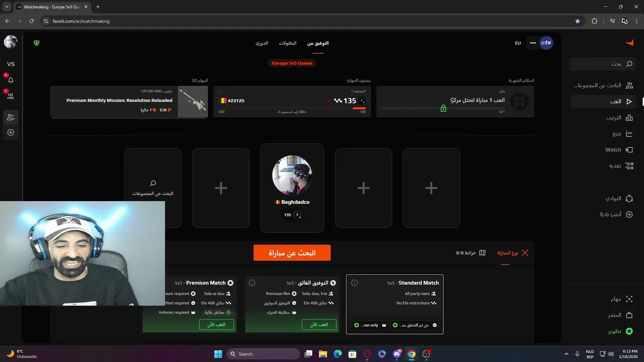The height and width of the screenshot is (362, 644).
Task: Open the friend requests icon with badge
Action: (x=11, y=96)
